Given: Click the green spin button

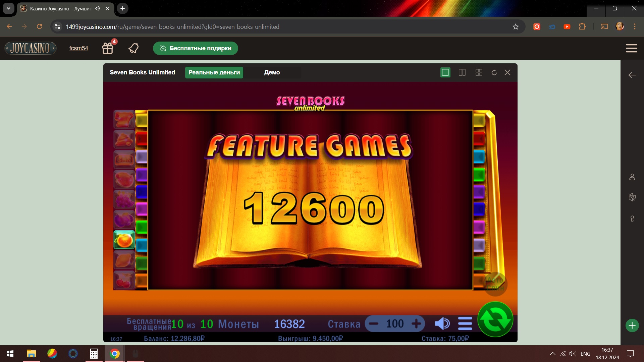Looking at the screenshot, I should tap(495, 319).
